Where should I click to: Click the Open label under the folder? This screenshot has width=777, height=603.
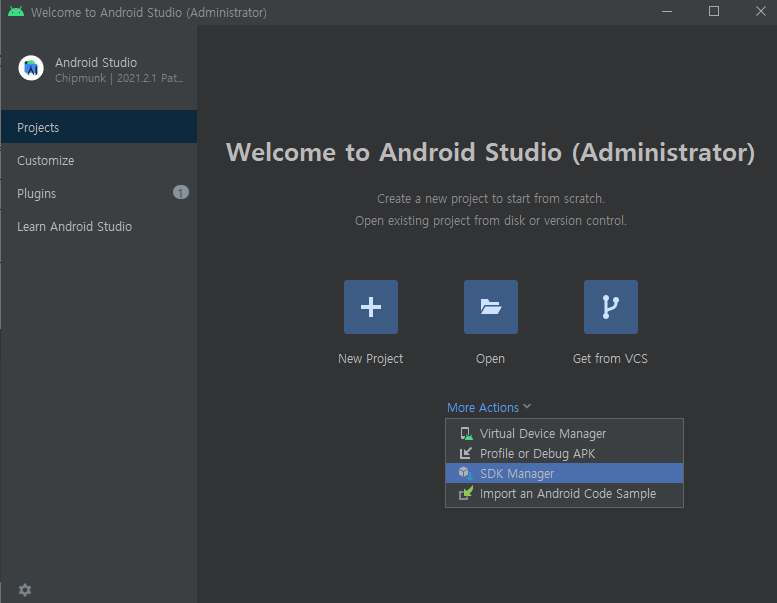(x=491, y=359)
